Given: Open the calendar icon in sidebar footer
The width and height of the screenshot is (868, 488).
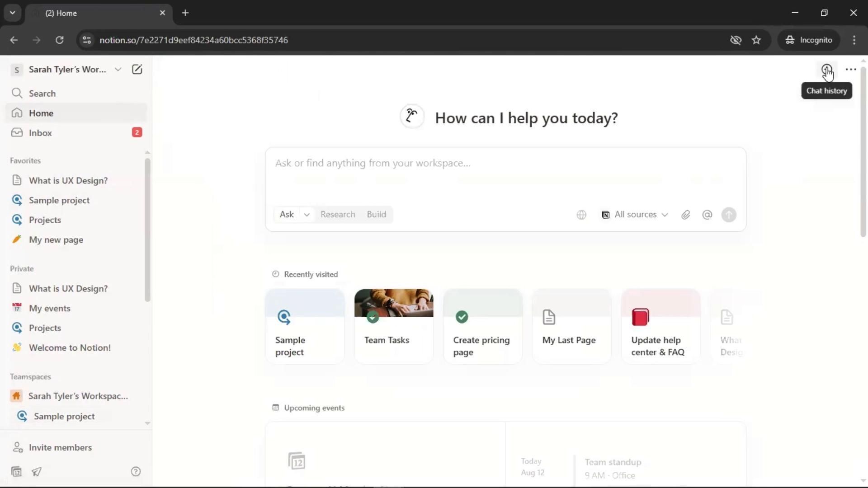Looking at the screenshot, I should click(16, 472).
